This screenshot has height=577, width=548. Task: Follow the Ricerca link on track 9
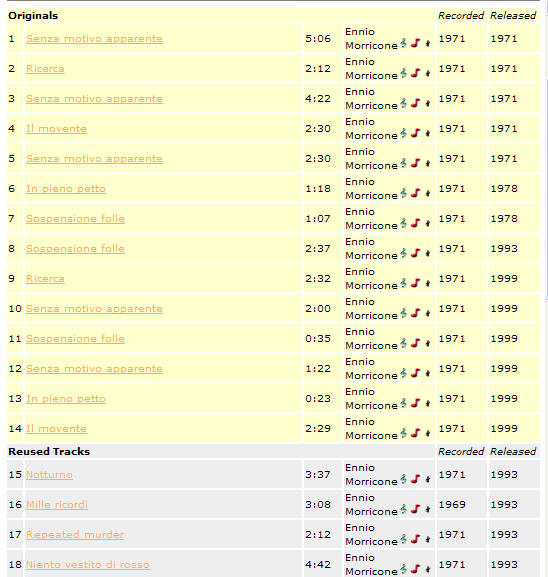click(x=45, y=279)
